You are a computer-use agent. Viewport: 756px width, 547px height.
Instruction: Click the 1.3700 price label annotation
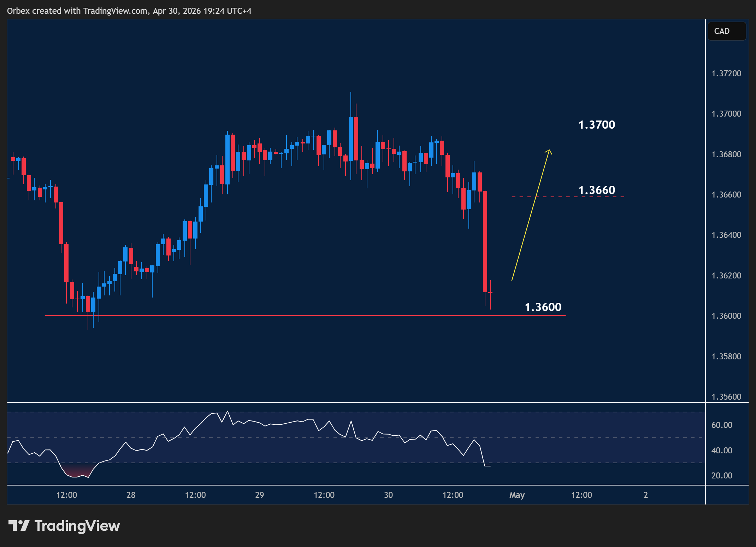pyautogui.click(x=597, y=125)
